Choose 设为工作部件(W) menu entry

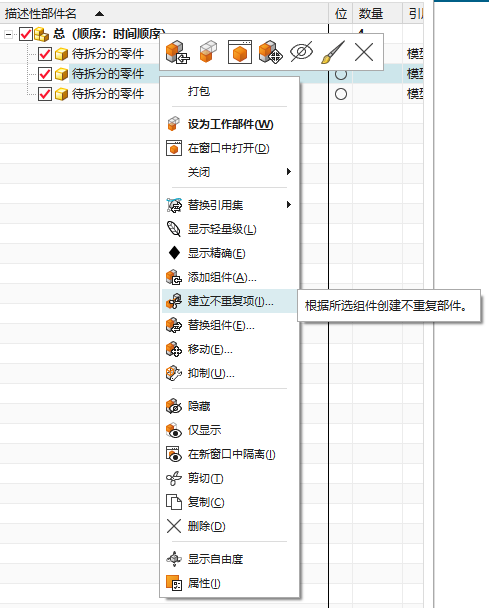pos(230,124)
